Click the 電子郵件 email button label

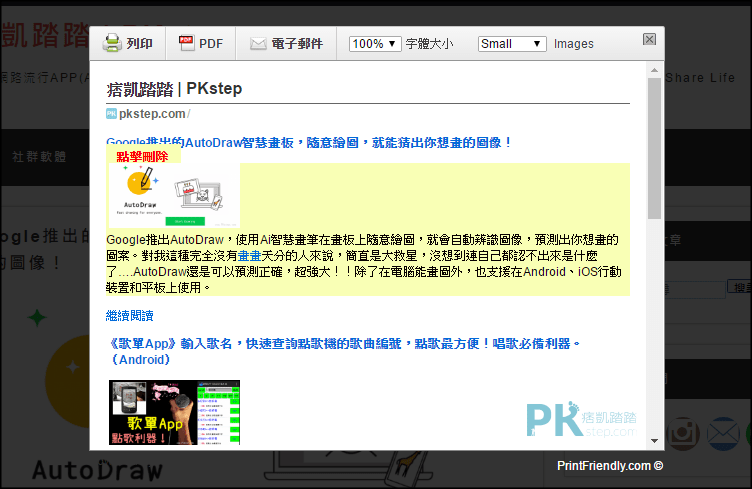point(297,44)
